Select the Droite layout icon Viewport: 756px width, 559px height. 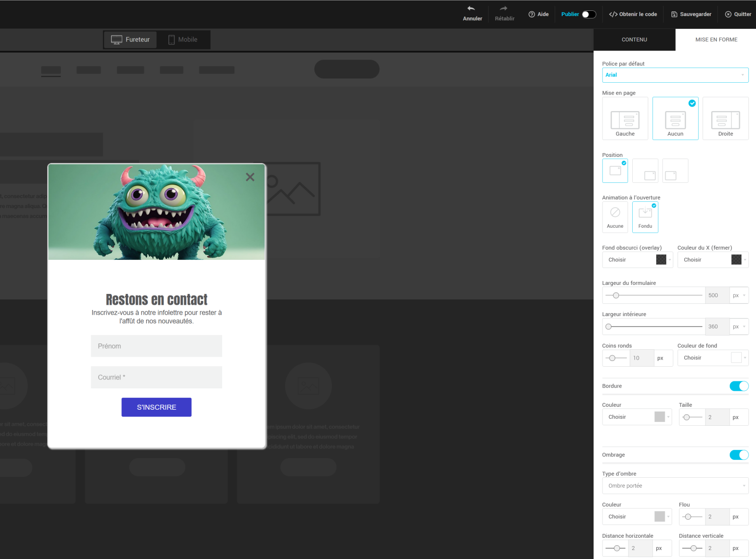(x=725, y=120)
